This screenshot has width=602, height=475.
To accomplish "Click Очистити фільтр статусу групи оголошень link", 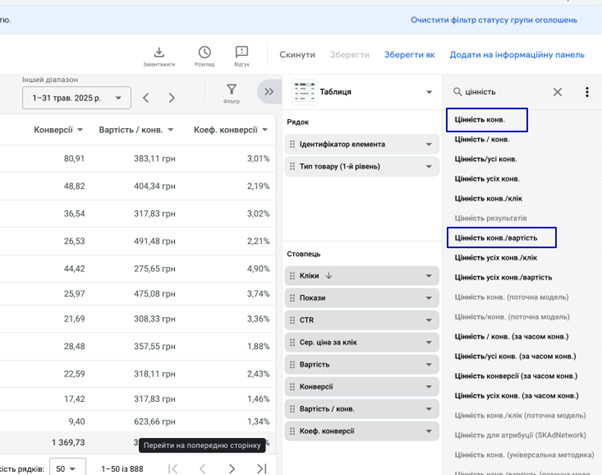I will tap(493, 19).
